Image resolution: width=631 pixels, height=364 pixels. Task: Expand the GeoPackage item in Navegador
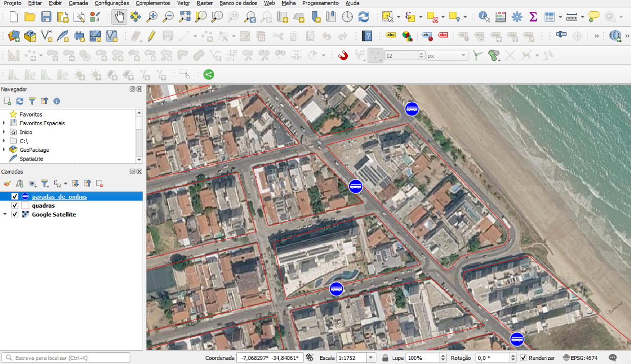(x=4, y=150)
